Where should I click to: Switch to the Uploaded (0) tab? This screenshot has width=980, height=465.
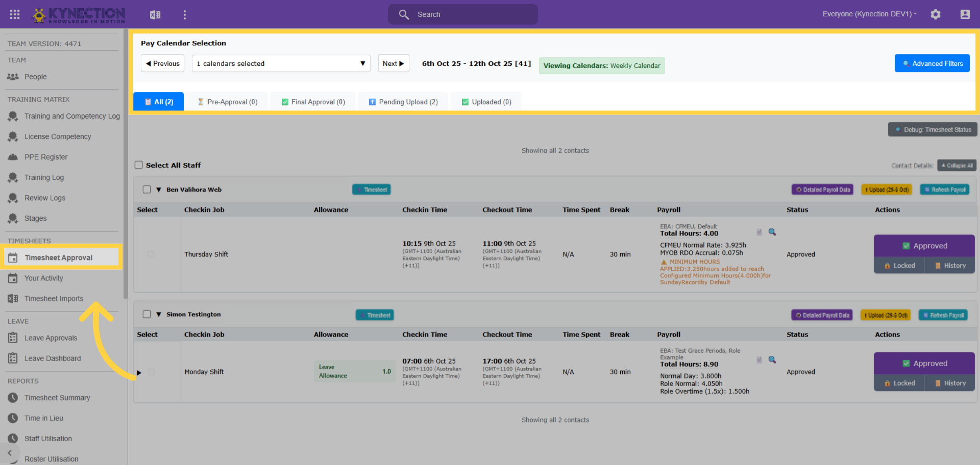(486, 102)
